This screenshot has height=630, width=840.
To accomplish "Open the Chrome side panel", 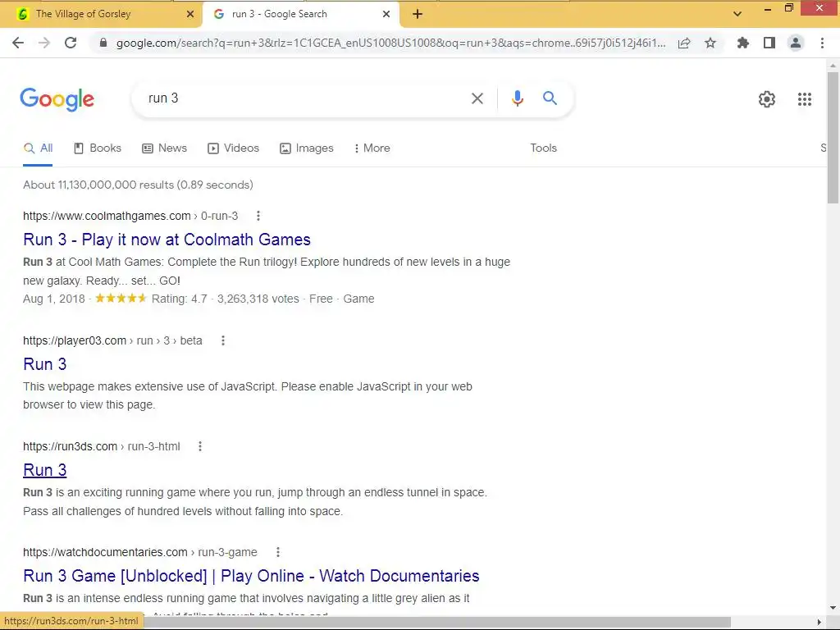I will tap(769, 43).
